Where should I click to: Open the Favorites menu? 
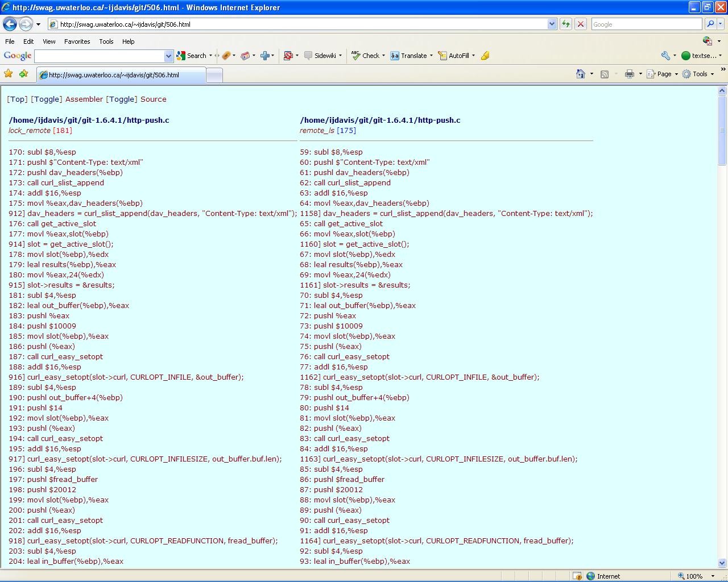[77, 41]
